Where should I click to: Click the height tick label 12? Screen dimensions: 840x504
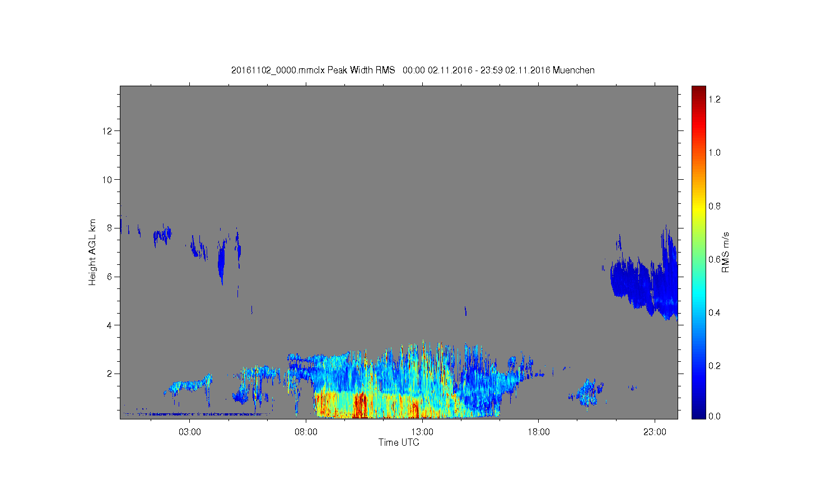pos(108,131)
